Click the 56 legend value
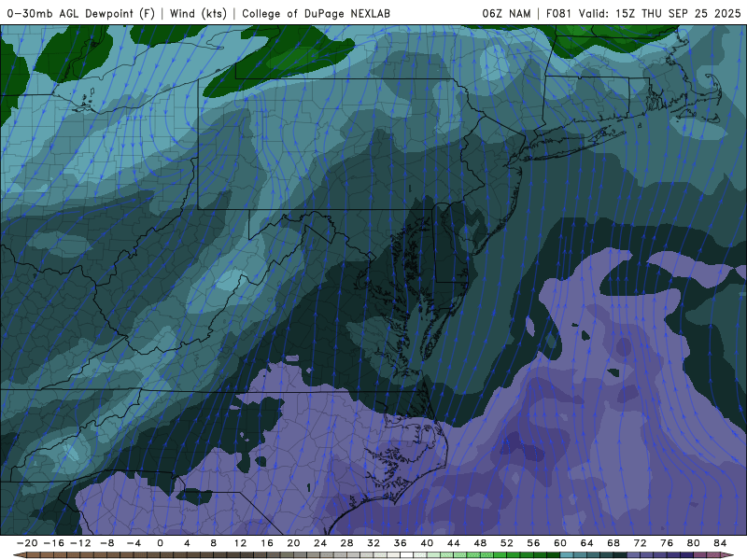This screenshot has height=560, width=747. click(x=533, y=543)
